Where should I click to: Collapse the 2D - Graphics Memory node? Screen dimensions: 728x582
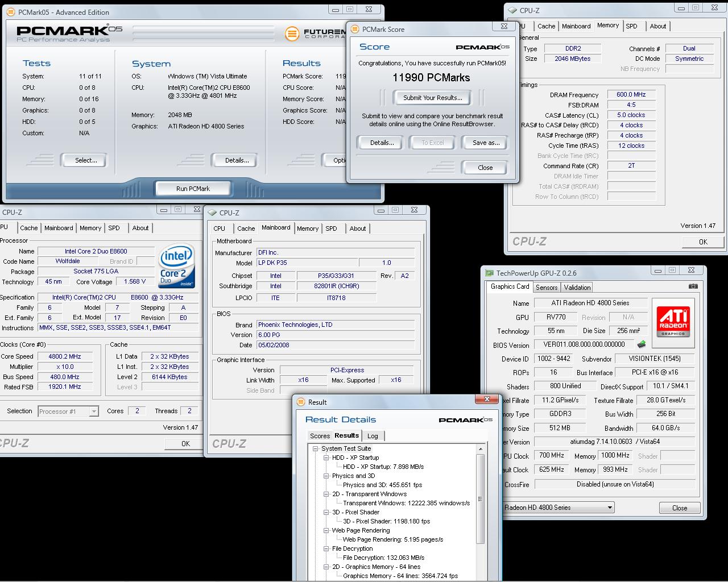pos(326,567)
